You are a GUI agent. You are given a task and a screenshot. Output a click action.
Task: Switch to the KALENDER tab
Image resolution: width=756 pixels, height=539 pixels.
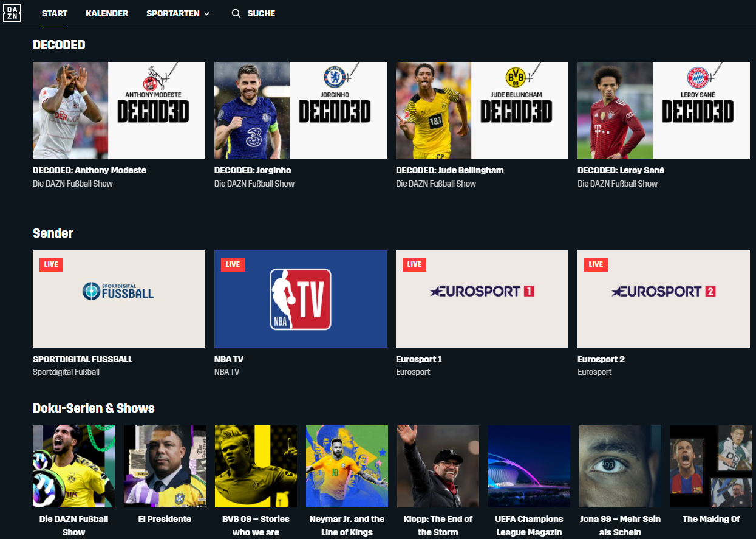(x=107, y=13)
